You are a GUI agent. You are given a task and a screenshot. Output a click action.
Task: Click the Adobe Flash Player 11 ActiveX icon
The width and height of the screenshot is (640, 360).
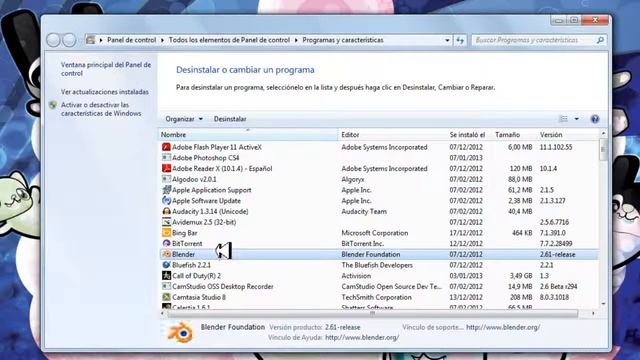click(x=166, y=147)
